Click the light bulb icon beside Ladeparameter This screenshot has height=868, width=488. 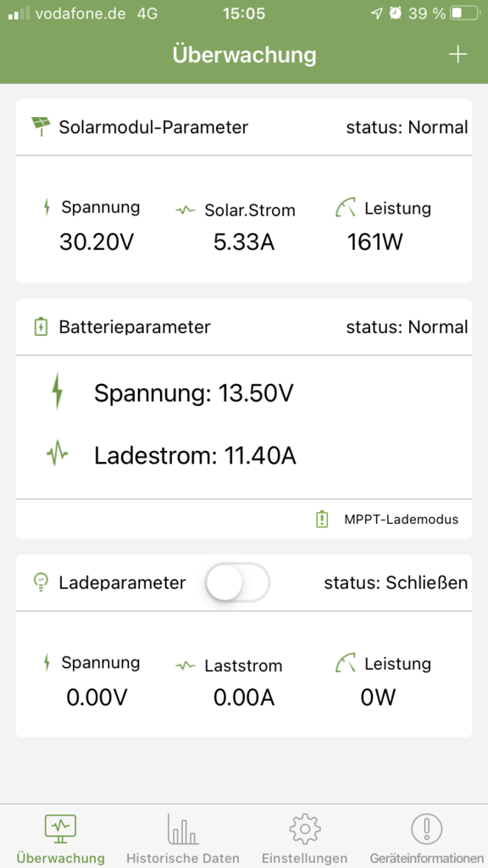[41, 582]
